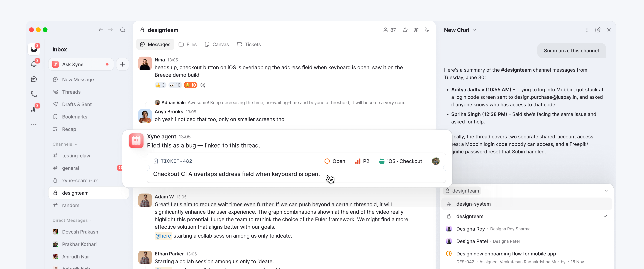This screenshot has width=644, height=269.
Task: Open more options ellipsis in left rail
Action: pyautogui.click(x=34, y=124)
